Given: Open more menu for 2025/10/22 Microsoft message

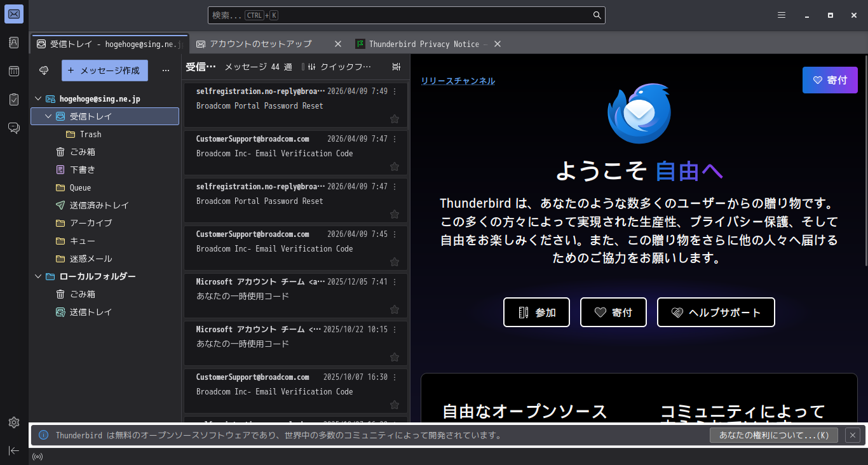Looking at the screenshot, I should click(x=395, y=330).
